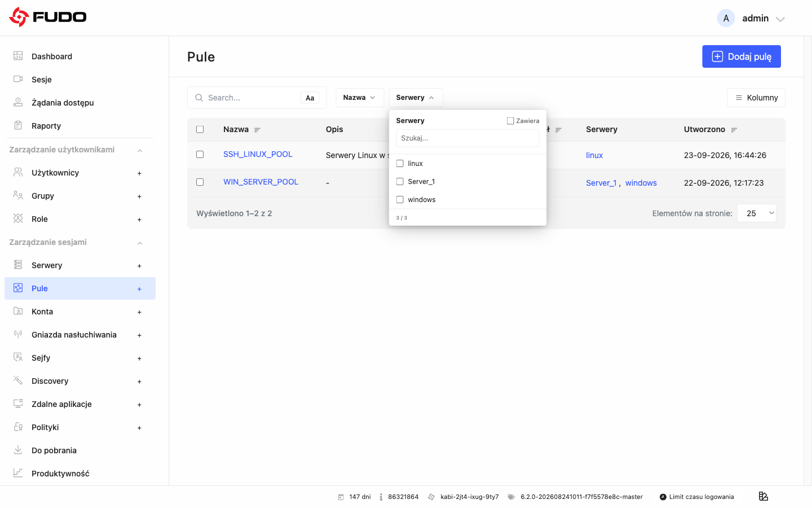Click the Gniazda nasłuchiwania antenna icon
Screen dimensions: 812x508
click(18, 334)
